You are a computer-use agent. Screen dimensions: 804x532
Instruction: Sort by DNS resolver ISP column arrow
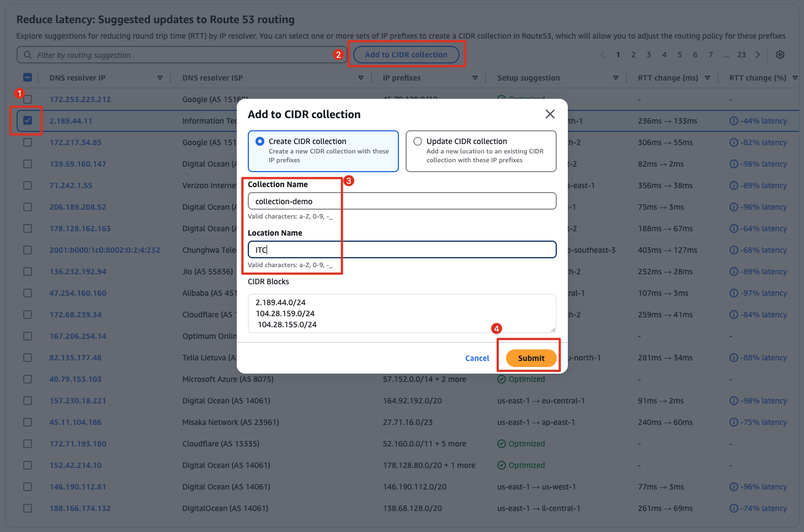(361, 78)
